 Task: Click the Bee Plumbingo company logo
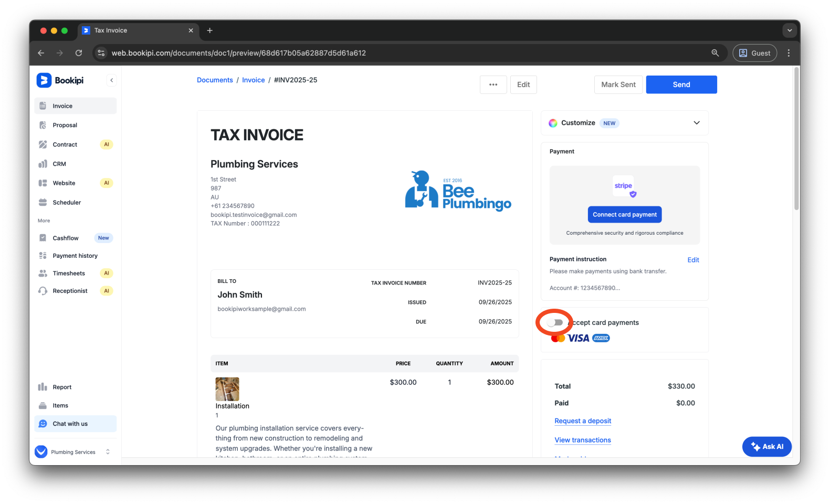(x=458, y=191)
